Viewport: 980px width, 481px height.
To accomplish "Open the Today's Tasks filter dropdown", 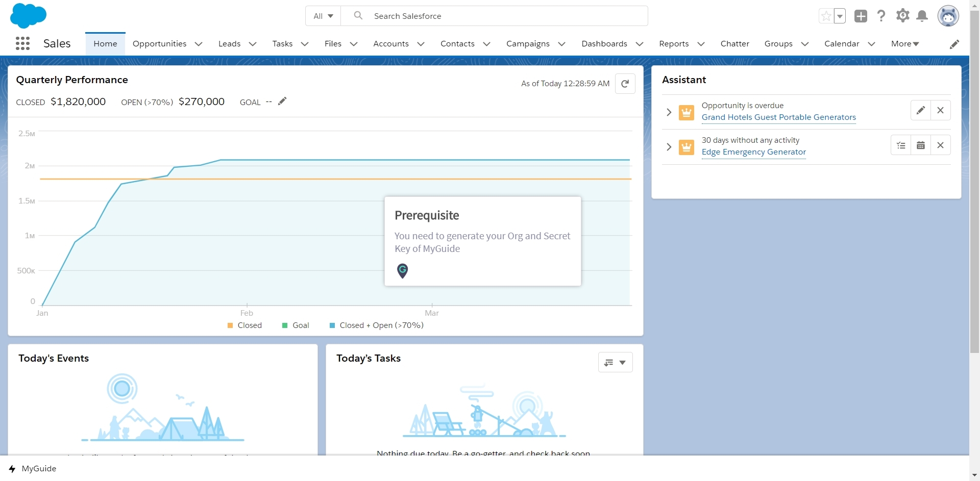I will [x=615, y=362].
